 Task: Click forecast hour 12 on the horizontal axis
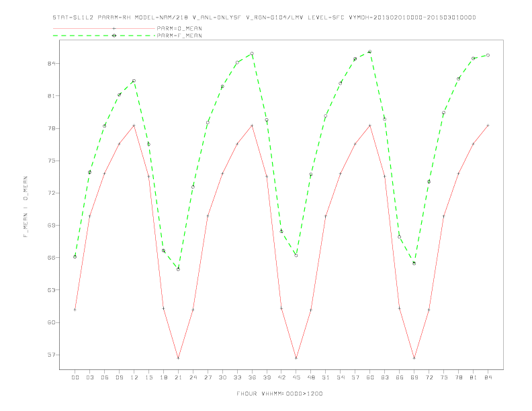pyautogui.click(x=134, y=377)
